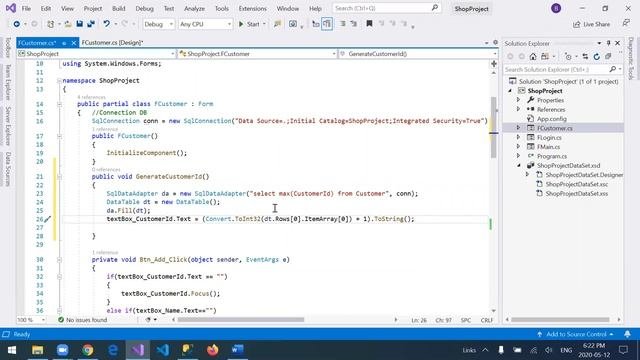Viewport: 640px width, 360px height.
Task: Expand the References node in Solution Explorer
Action: point(518,109)
